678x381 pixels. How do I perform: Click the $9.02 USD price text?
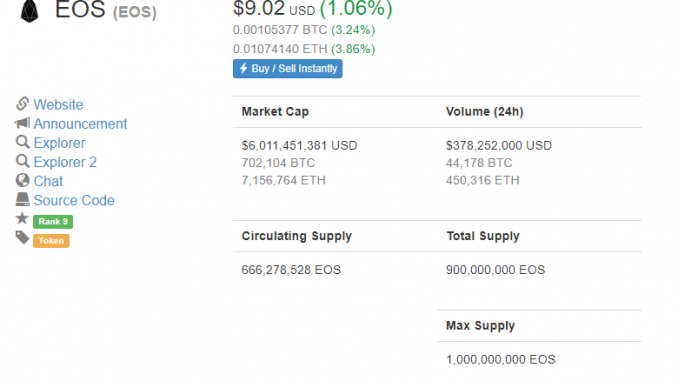[274, 9]
